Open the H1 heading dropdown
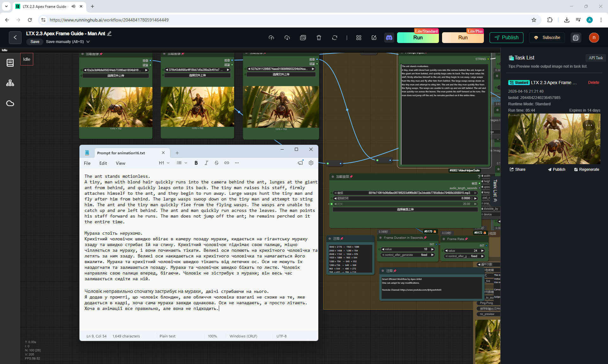The width and height of the screenshot is (608, 364). click(164, 163)
